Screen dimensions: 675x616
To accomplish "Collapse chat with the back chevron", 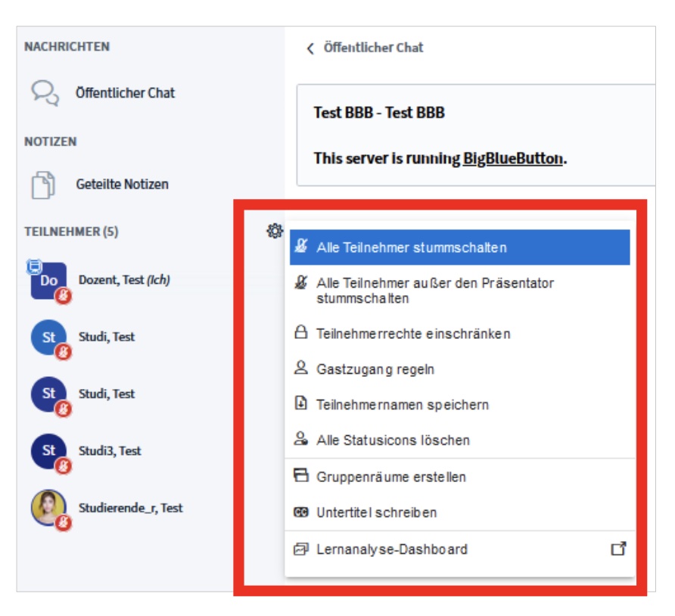I will pos(310,48).
